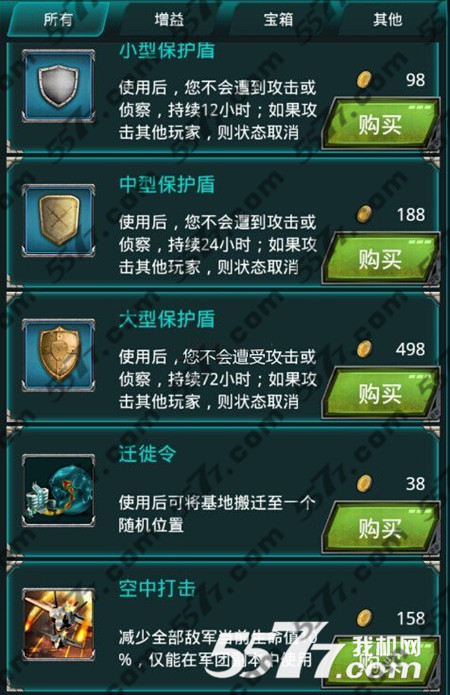The width and height of the screenshot is (450, 695).
Task: Tap the 迁徙令 base relocation icon
Action: point(59,490)
